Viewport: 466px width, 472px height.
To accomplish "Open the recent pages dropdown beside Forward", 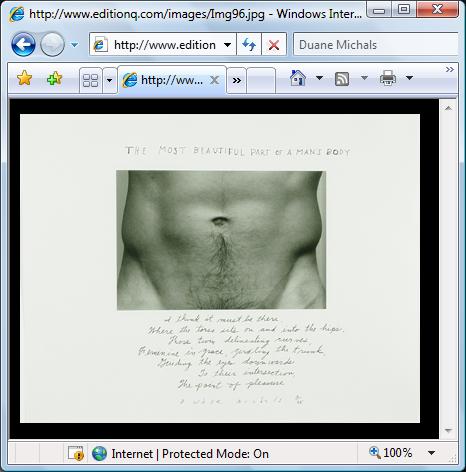I will [x=75, y=44].
